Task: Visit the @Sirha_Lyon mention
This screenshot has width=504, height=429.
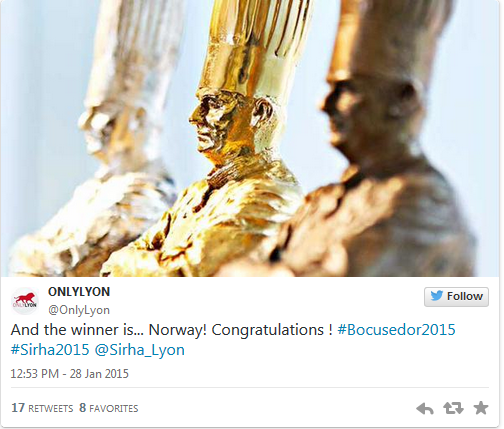Action: pyautogui.click(x=140, y=350)
